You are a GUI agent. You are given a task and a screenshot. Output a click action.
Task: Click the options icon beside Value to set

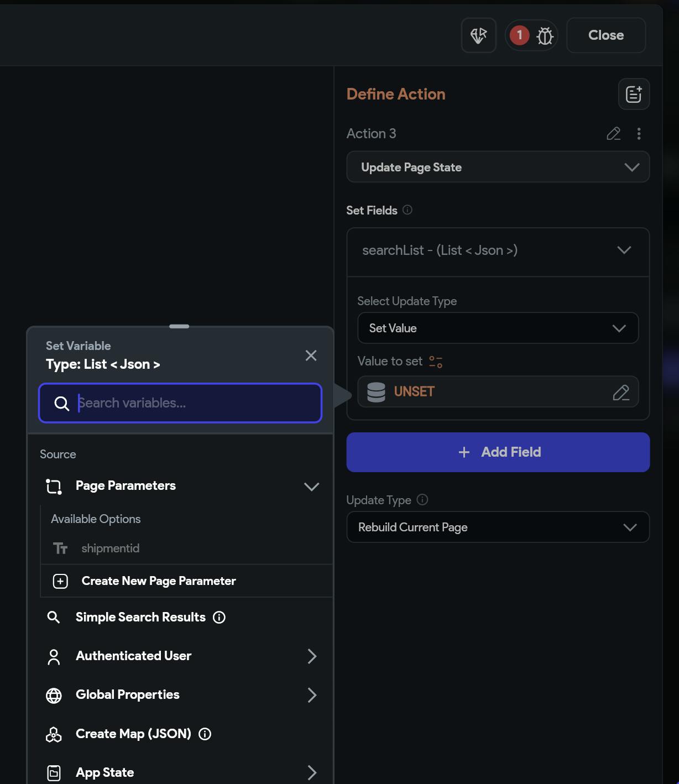click(x=436, y=362)
